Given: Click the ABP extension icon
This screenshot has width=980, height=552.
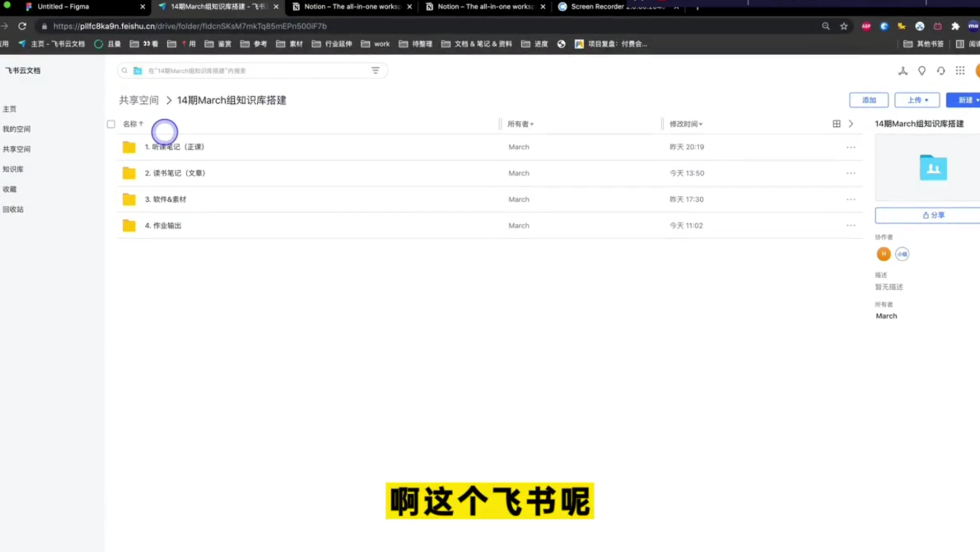Looking at the screenshot, I should [x=866, y=26].
